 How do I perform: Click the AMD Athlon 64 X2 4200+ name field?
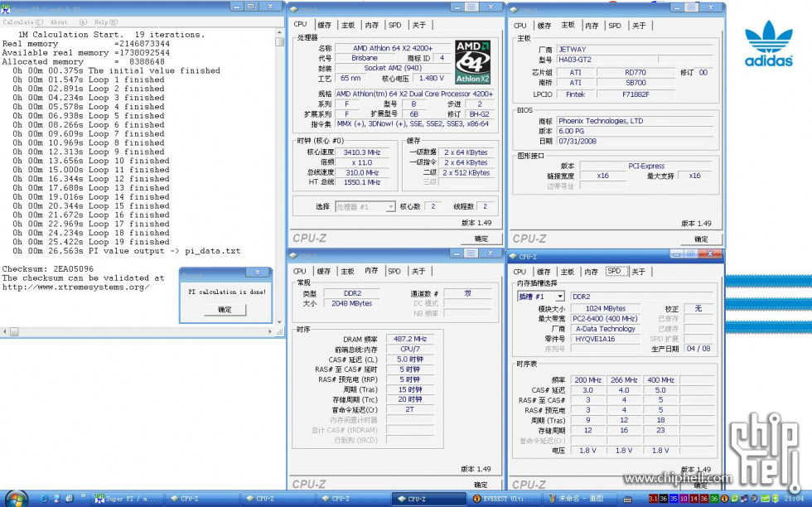tap(393, 48)
